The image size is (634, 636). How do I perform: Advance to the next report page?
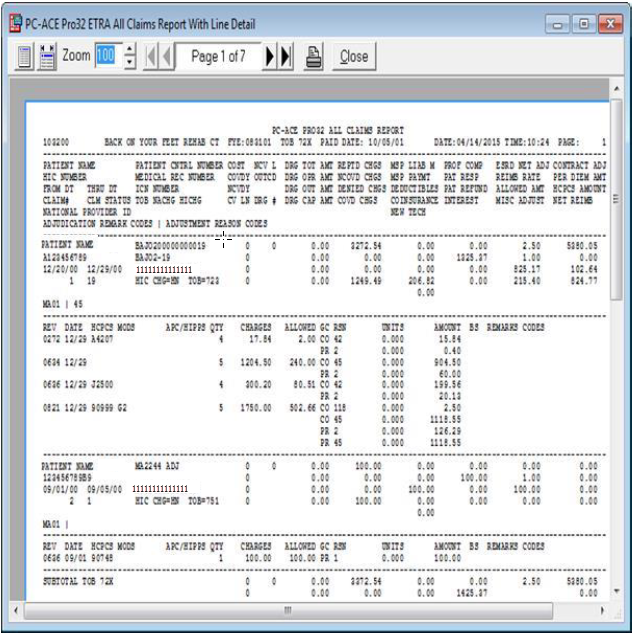[x=271, y=57]
